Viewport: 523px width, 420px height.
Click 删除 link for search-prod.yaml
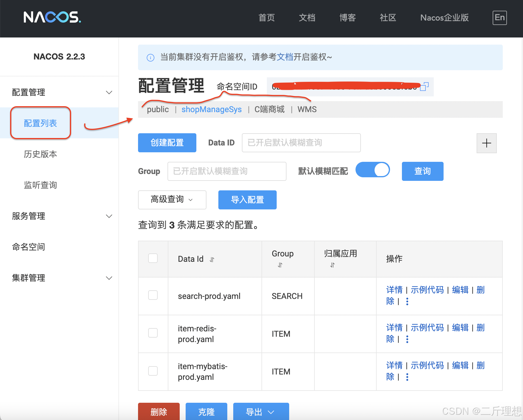[x=480, y=290]
